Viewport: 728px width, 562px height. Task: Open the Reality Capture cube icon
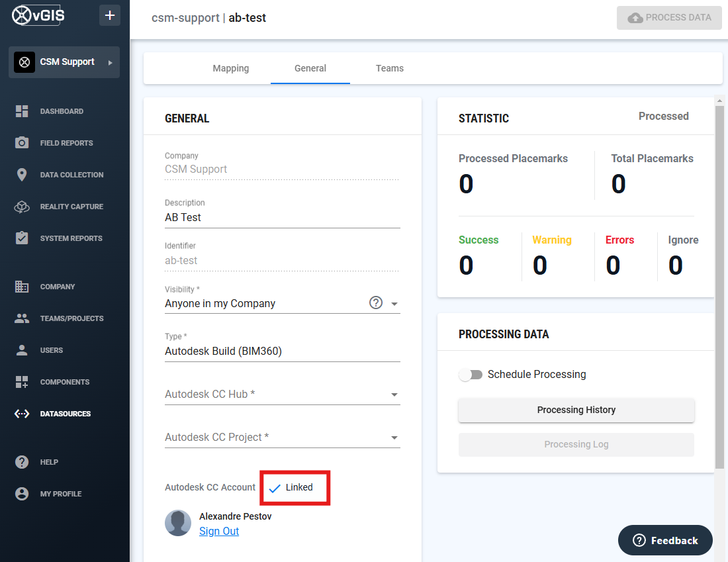point(22,207)
